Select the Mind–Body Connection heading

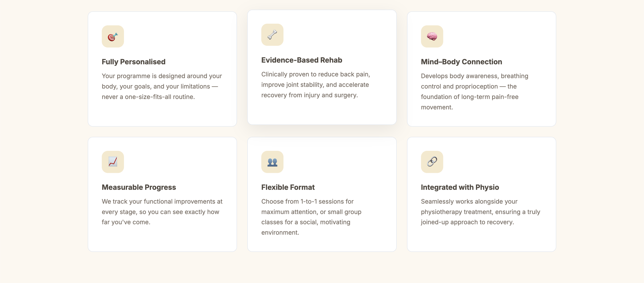click(461, 62)
